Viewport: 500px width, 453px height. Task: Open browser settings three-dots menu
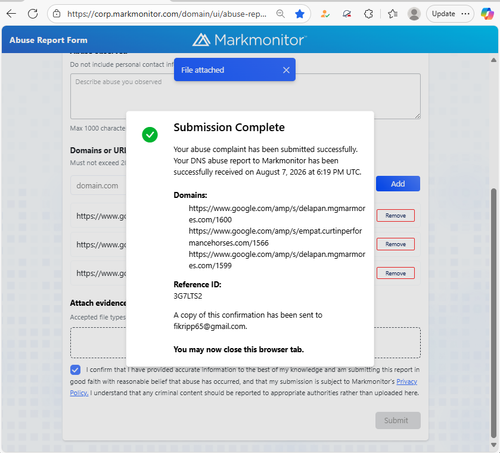point(466,14)
